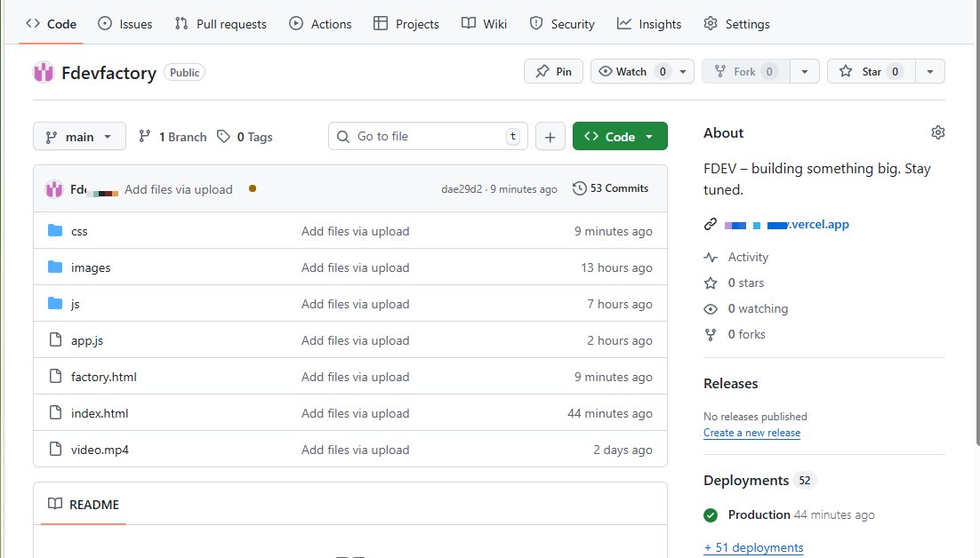View the + 51 deployments link
This screenshot has height=558, width=980.
(754, 547)
